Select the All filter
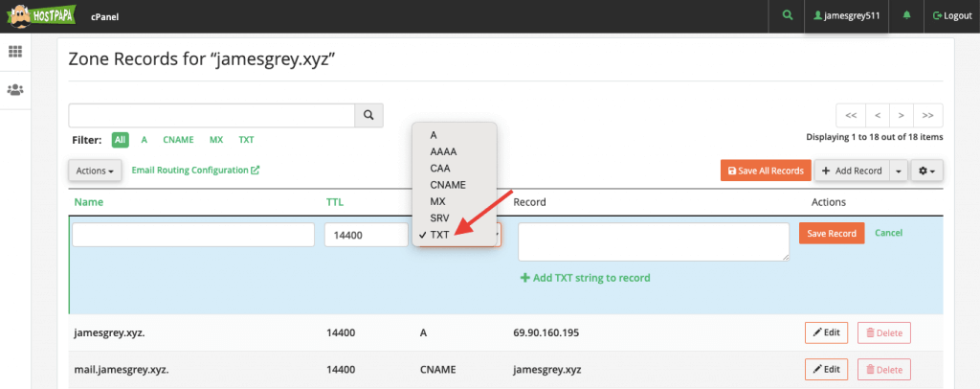This screenshot has height=389, width=980. [120, 140]
